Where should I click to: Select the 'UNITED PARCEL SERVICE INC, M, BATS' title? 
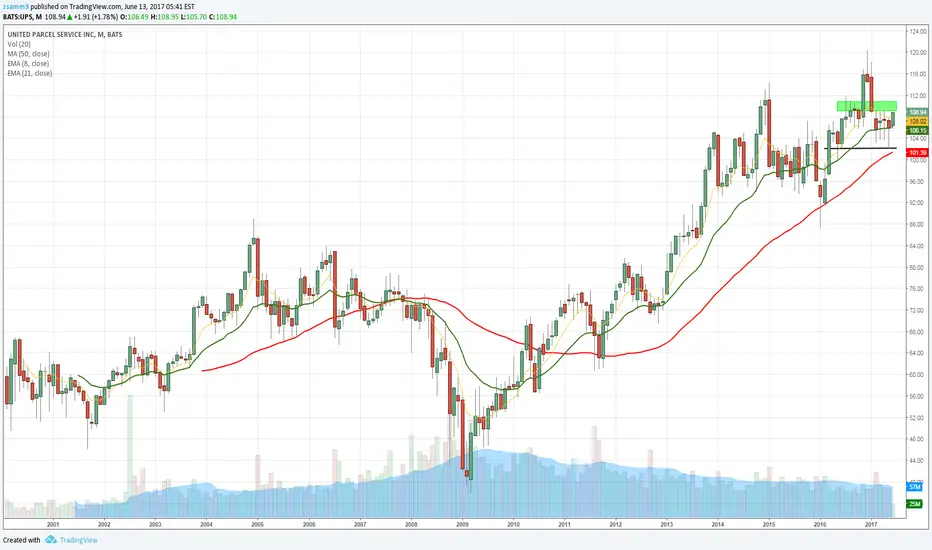65,34
